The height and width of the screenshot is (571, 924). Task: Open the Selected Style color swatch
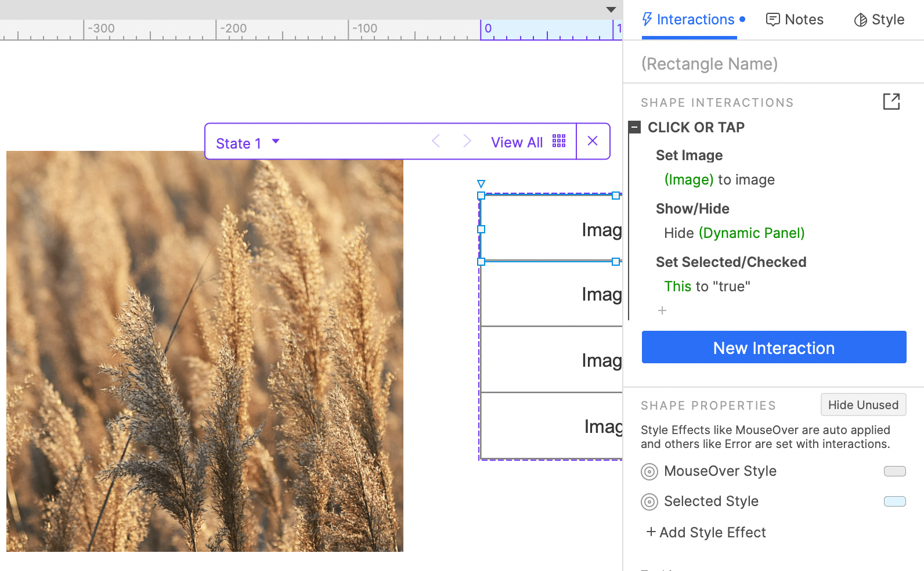(x=894, y=501)
